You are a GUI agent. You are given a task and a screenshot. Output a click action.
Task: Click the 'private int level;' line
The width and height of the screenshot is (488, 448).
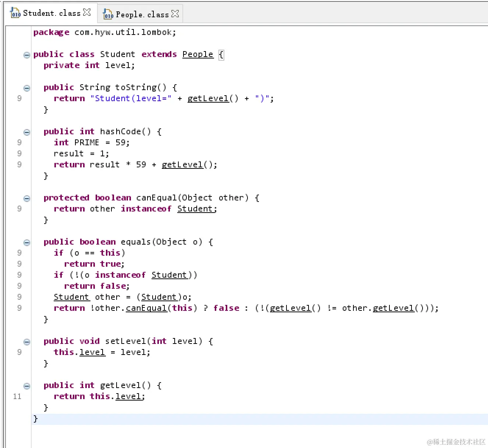click(x=89, y=65)
